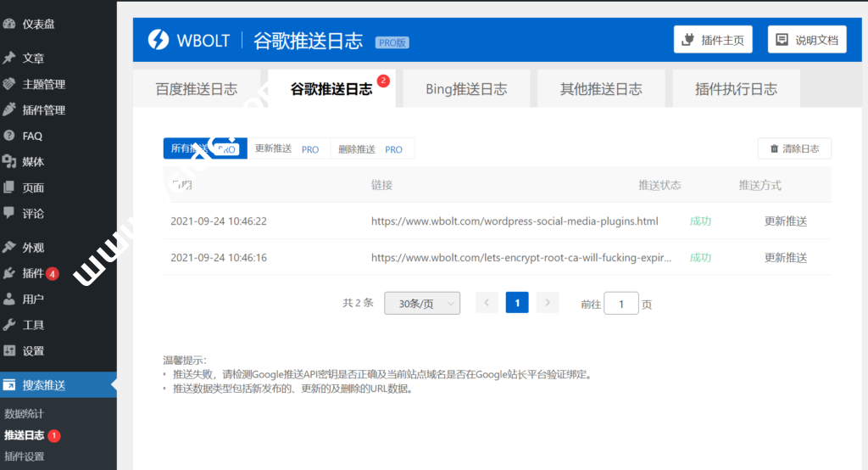868x470 pixels.
Task: Click 成功 status in 10:46:16 row
Action: pyautogui.click(x=700, y=258)
